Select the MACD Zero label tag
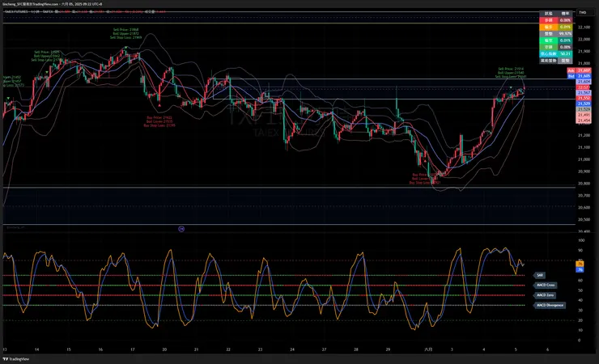The image size is (599, 364). point(545,295)
